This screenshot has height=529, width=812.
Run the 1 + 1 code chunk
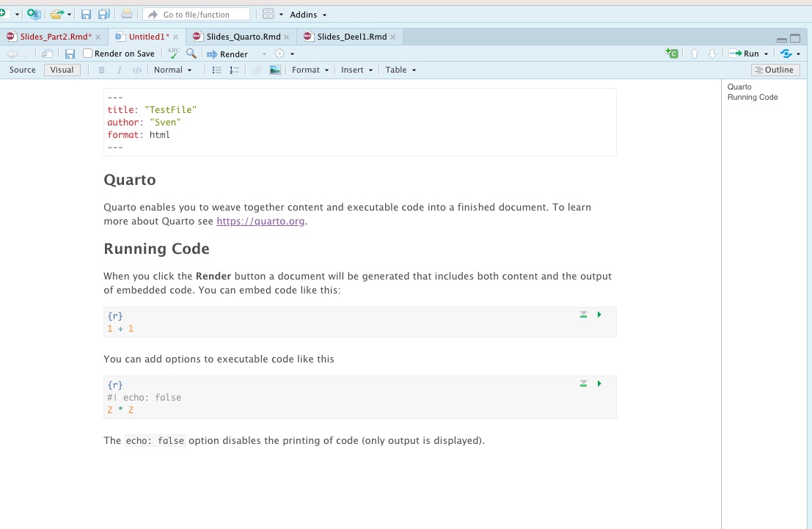point(599,315)
